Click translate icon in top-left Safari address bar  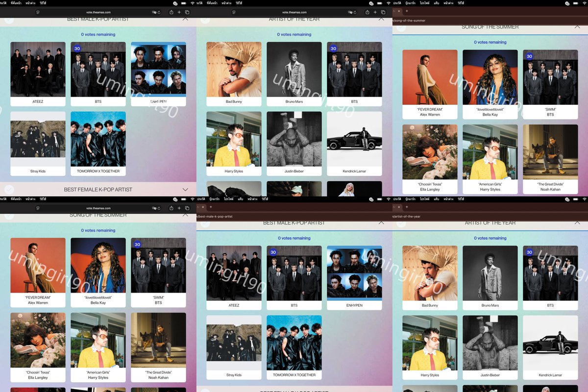pos(154,12)
